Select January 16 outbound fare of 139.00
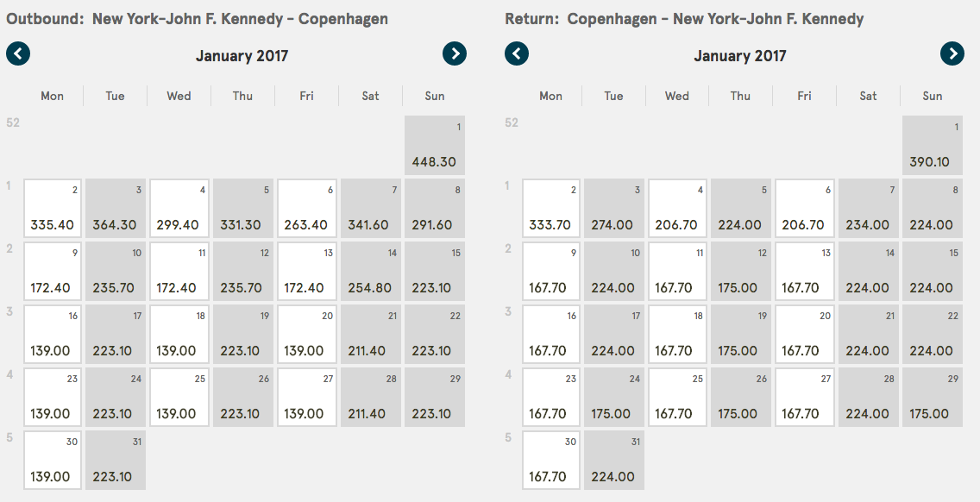The image size is (980, 502). point(52,334)
